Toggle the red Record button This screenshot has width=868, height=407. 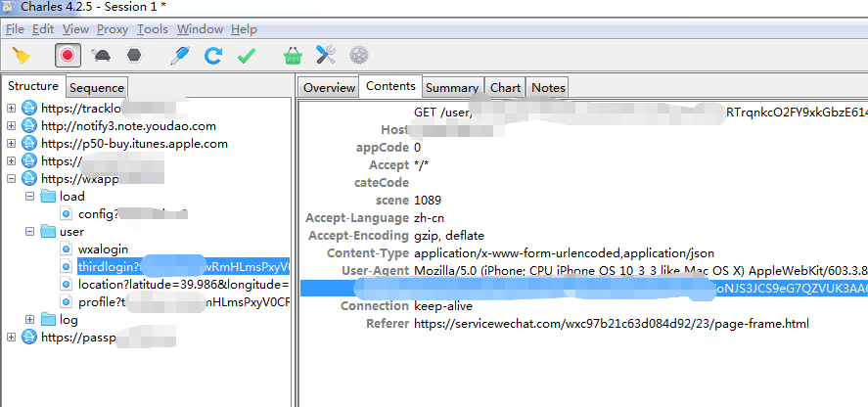(x=68, y=55)
